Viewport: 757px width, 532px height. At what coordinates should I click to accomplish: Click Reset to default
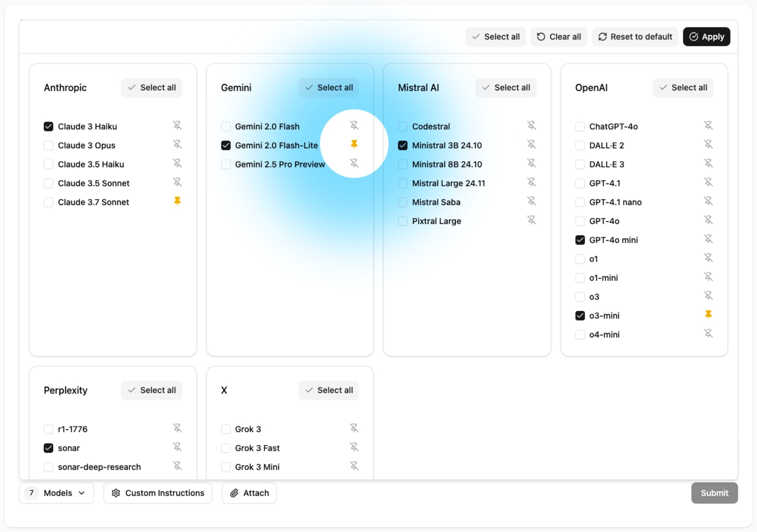635,37
